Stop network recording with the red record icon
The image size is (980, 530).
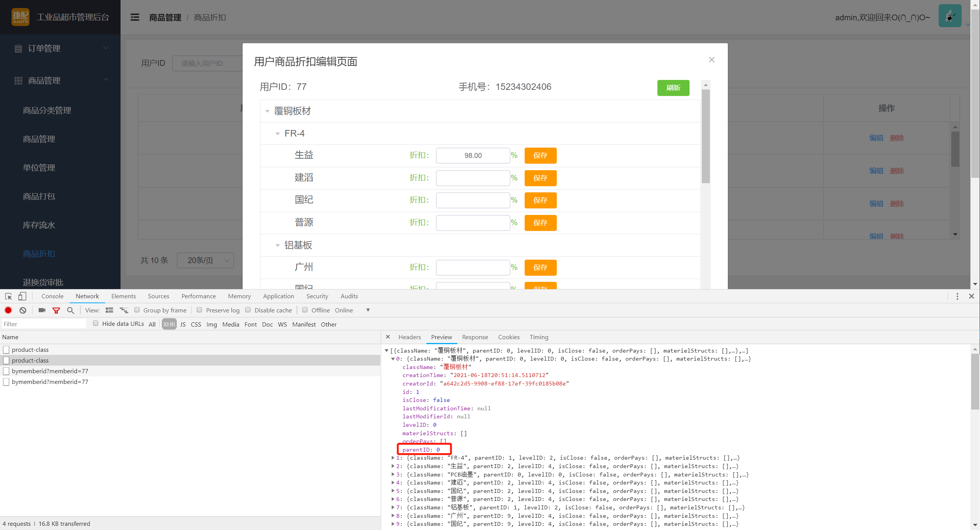8,310
